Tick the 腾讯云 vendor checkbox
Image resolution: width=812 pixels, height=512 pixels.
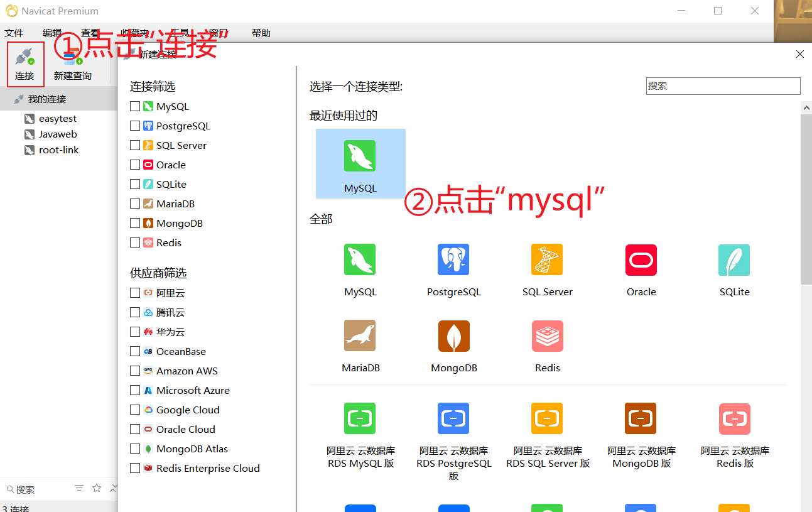click(x=135, y=312)
